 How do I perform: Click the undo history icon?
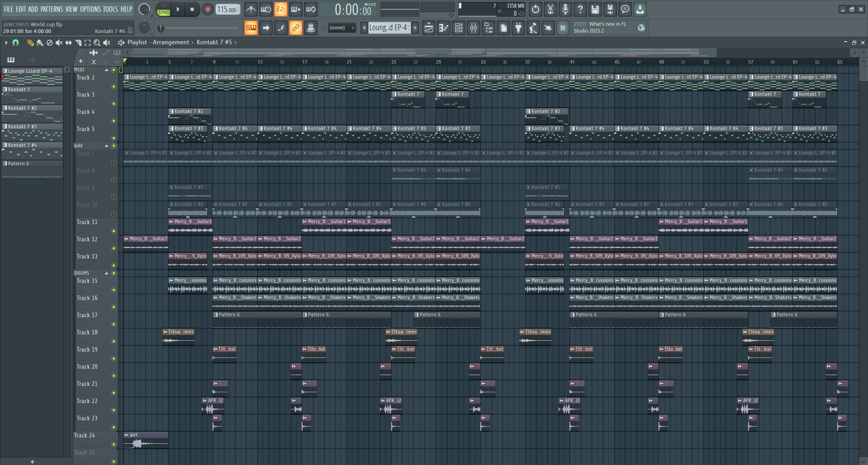(536, 9)
